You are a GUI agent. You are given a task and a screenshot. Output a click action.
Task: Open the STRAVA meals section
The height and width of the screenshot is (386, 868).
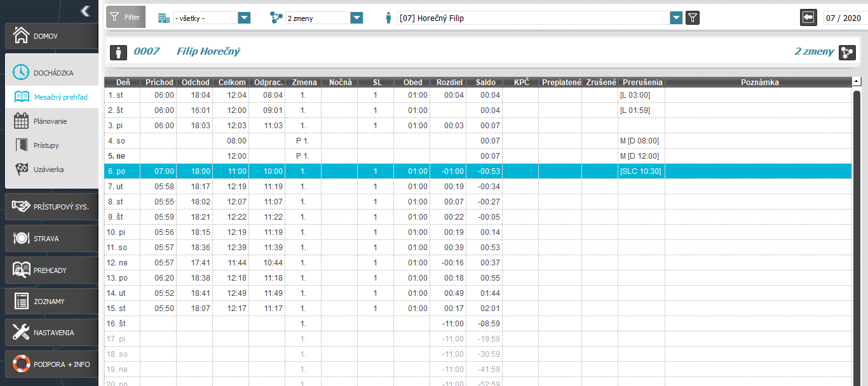(x=53, y=239)
